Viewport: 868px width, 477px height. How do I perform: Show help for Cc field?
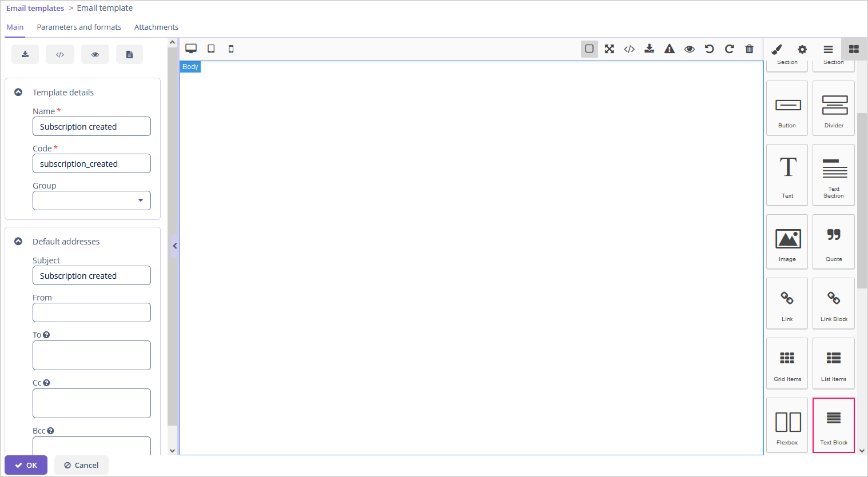click(47, 383)
